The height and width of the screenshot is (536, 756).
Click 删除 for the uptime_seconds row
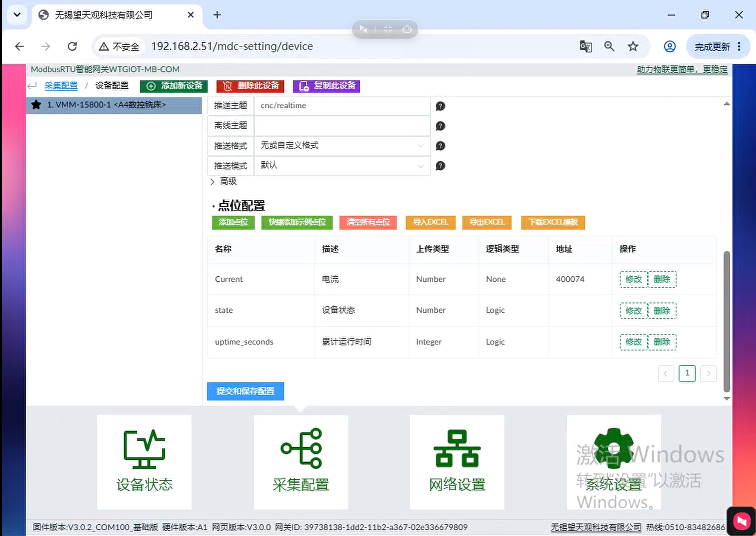[x=662, y=342]
